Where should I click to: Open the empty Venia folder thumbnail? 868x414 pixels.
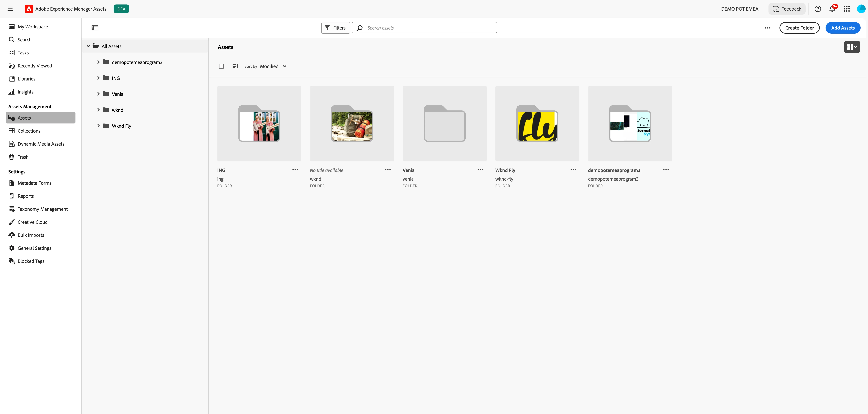click(444, 123)
